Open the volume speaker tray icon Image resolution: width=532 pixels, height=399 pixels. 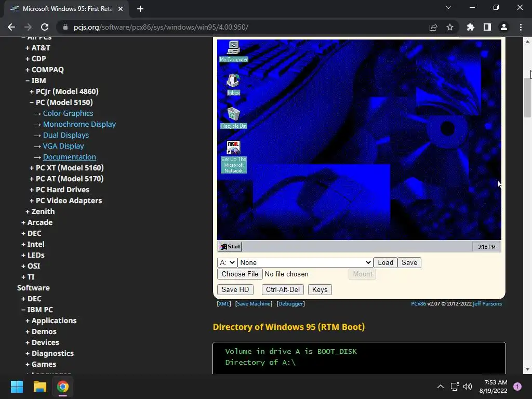[468, 387]
